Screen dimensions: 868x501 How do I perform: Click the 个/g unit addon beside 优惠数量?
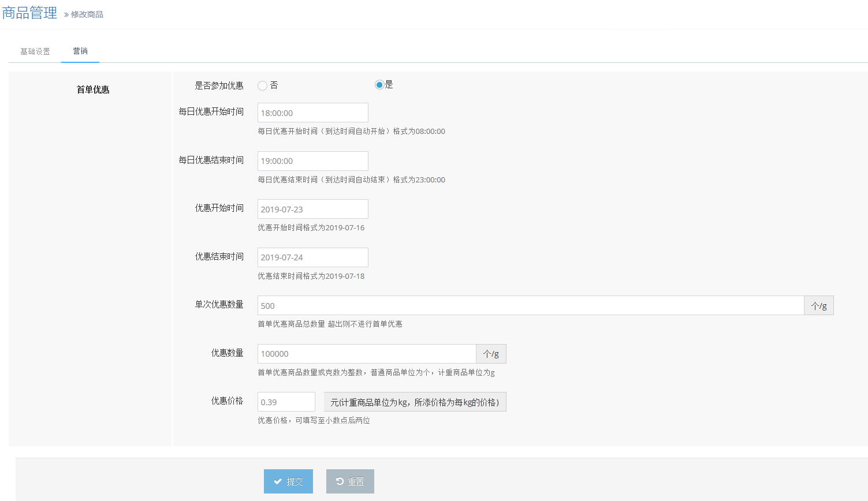tap(491, 354)
